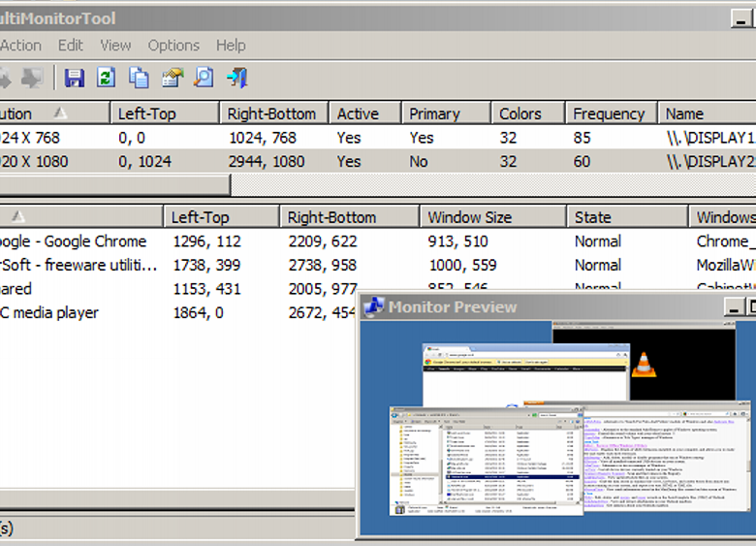Open the Edit menu
756x546 pixels.
(71, 46)
